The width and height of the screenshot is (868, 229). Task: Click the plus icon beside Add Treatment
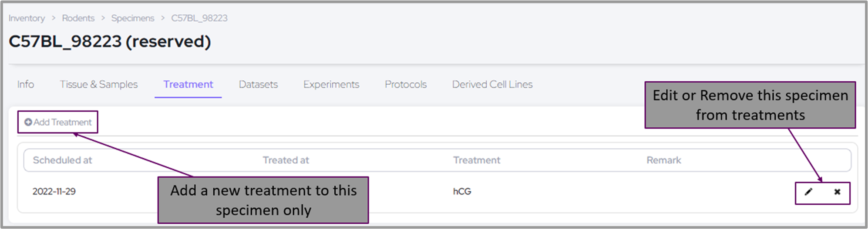coord(28,123)
